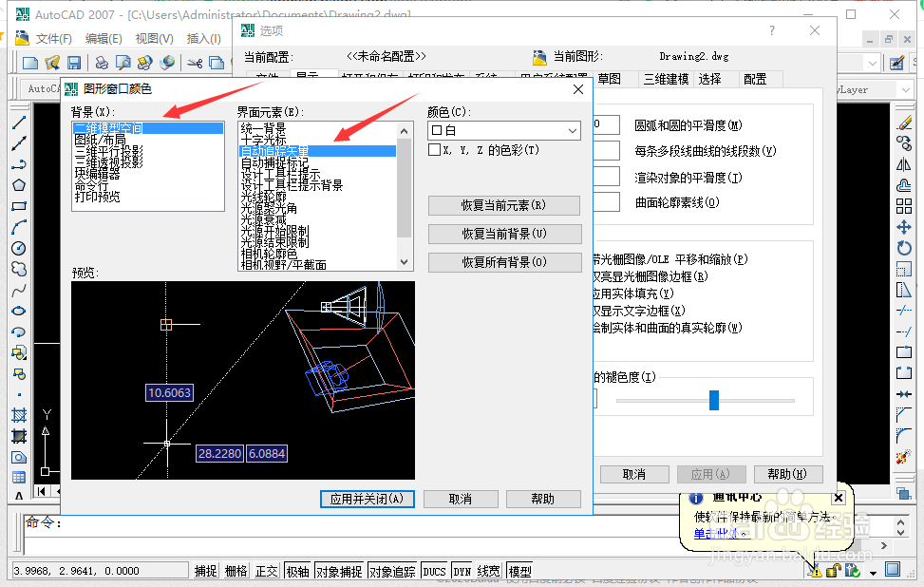Select 图纸/布局 in the background list

[x=100, y=139]
